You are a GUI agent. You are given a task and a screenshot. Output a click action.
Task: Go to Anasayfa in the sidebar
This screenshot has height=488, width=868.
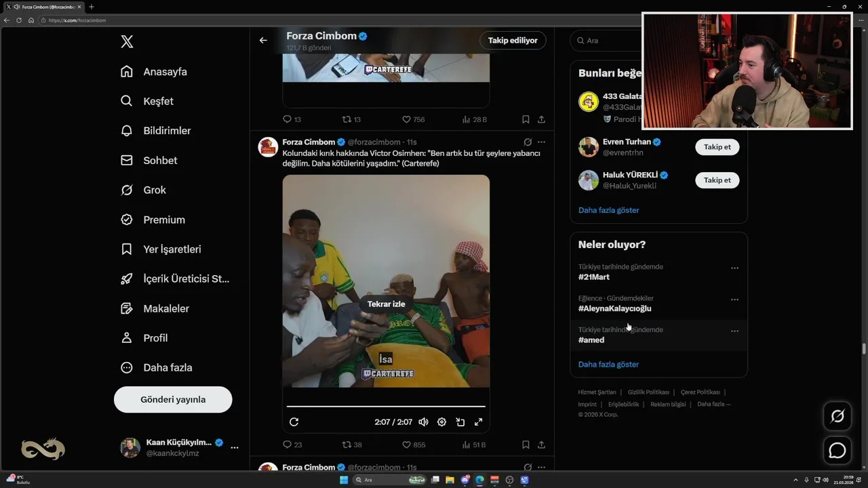[154, 72]
